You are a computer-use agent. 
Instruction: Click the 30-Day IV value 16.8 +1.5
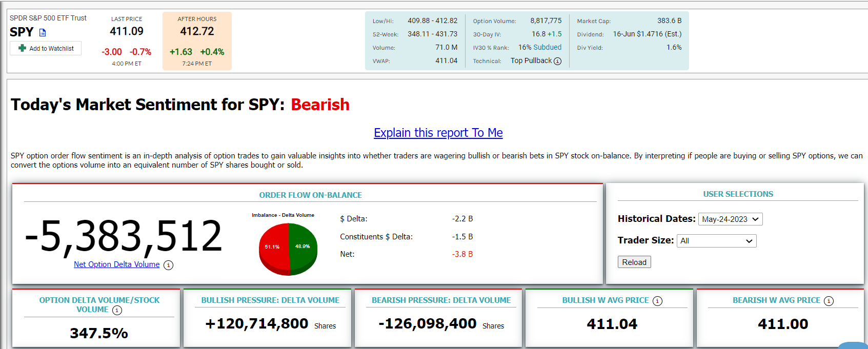click(547, 34)
